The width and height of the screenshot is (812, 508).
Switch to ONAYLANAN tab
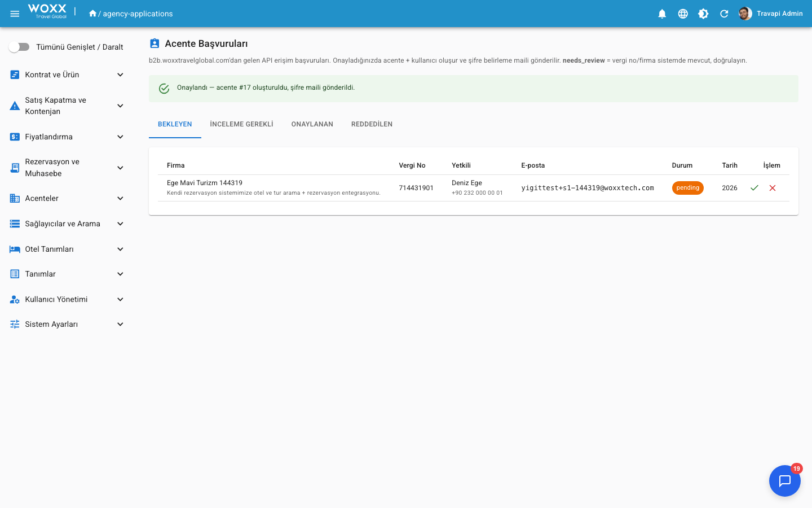[312, 124]
